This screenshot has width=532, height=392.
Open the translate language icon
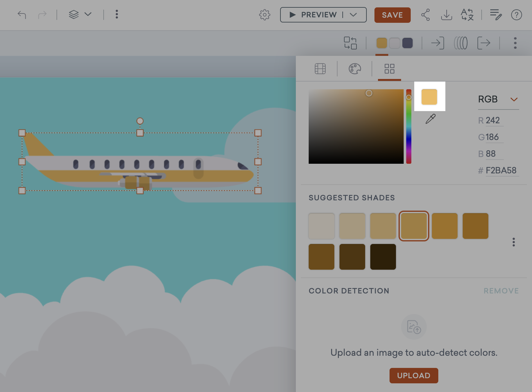click(x=467, y=15)
